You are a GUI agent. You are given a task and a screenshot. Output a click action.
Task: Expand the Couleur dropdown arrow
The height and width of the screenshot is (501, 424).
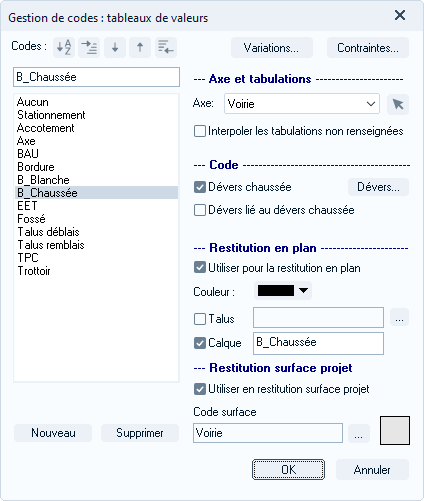tap(303, 290)
